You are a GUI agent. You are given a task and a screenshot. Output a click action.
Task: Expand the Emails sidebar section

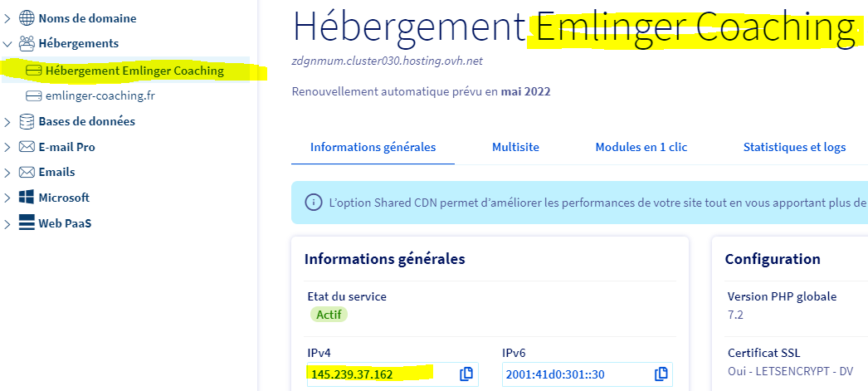(x=7, y=173)
